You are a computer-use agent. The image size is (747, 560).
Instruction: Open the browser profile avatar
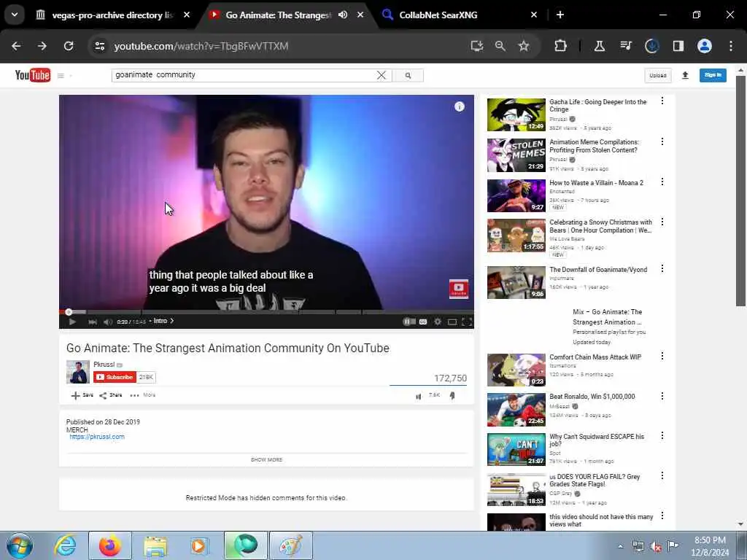point(704,46)
